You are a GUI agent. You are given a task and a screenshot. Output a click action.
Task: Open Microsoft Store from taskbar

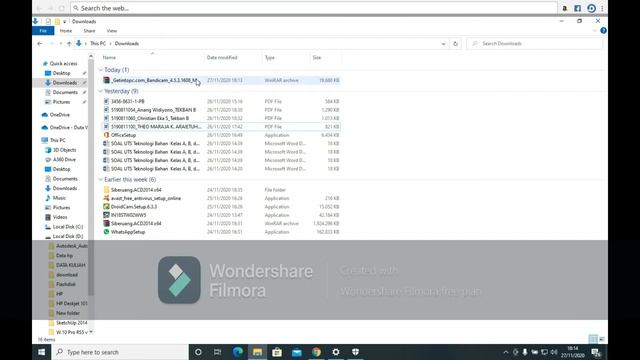(x=277, y=352)
